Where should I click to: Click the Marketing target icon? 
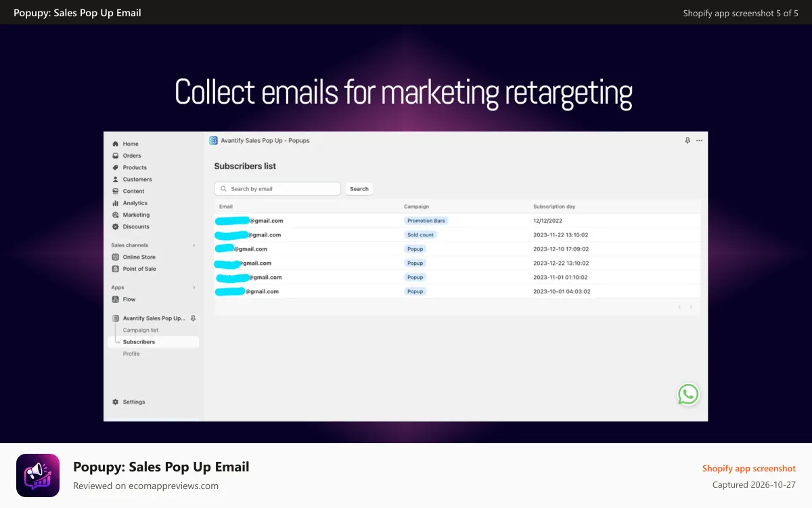[115, 215]
